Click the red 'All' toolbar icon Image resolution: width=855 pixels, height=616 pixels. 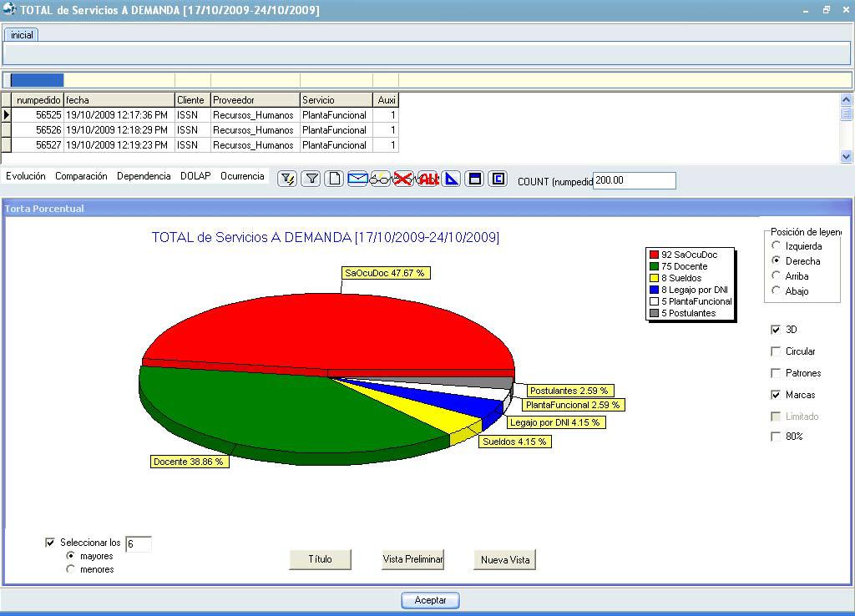(x=428, y=179)
